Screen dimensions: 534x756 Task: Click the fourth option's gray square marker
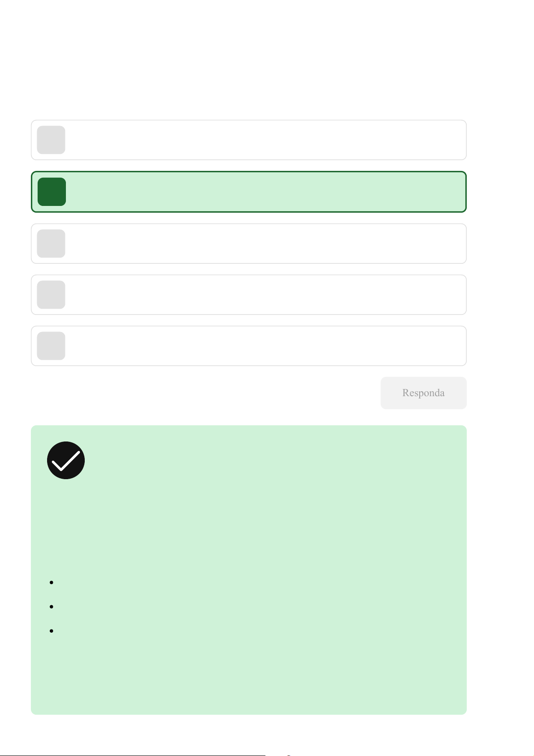click(x=51, y=295)
